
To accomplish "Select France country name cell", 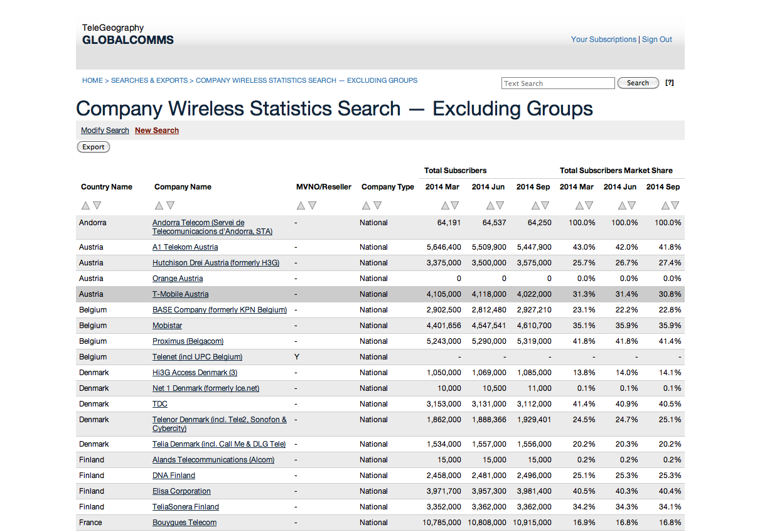I will [90, 523].
